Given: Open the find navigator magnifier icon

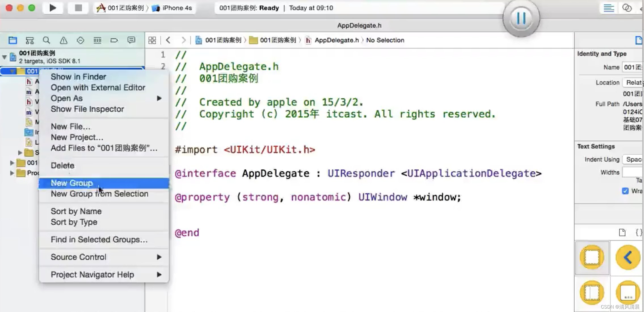Looking at the screenshot, I should [46, 40].
